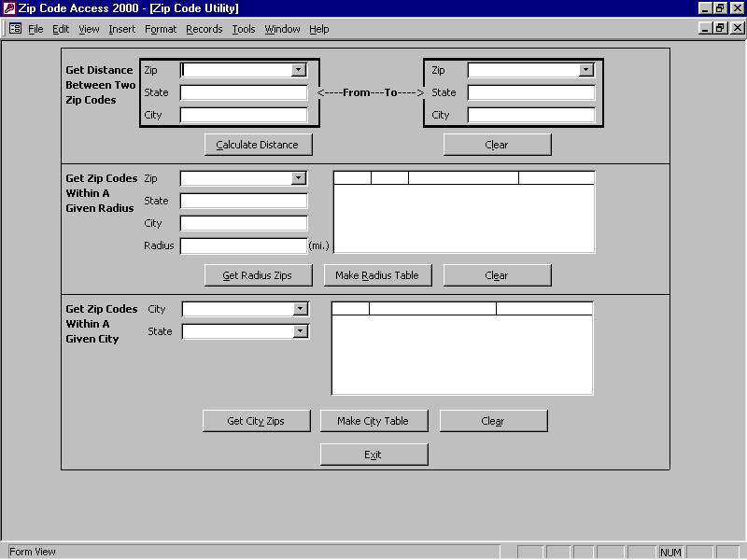The height and width of the screenshot is (560, 747).
Task: Click the 'Get Zip Codes Within A Given Radius' label
Action: (102, 193)
